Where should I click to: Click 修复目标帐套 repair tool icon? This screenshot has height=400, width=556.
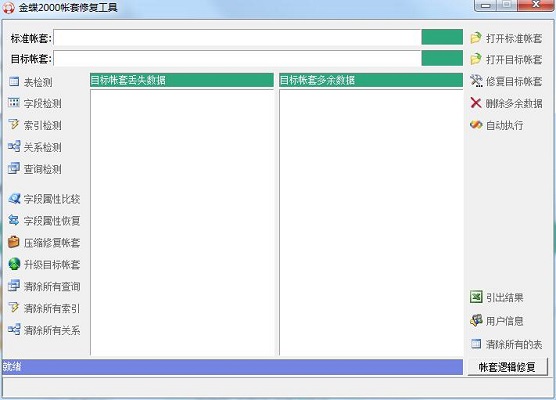click(x=476, y=81)
